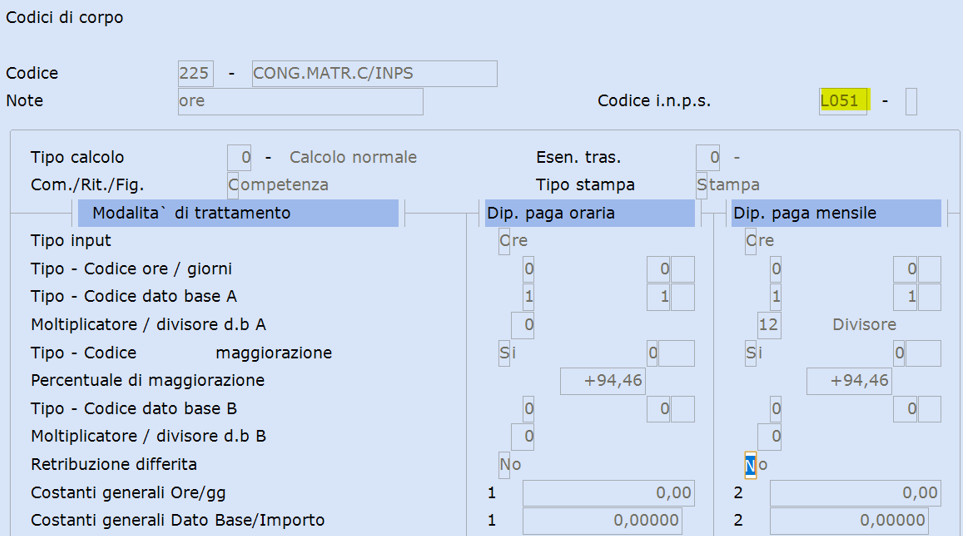Select the Modalita' di trattamento header
966x536 pixels.
(238, 213)
